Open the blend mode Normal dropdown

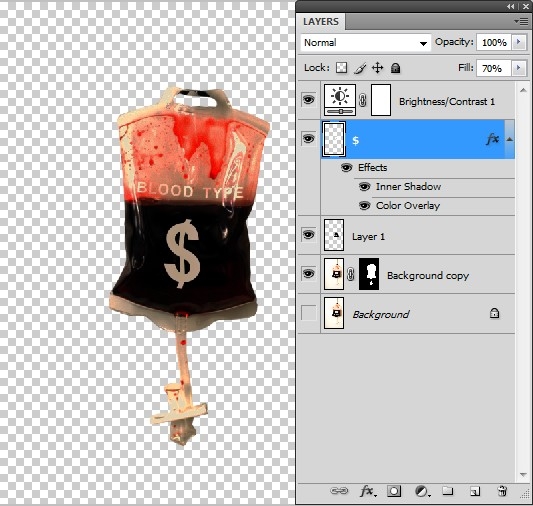[x=366, y=43]
